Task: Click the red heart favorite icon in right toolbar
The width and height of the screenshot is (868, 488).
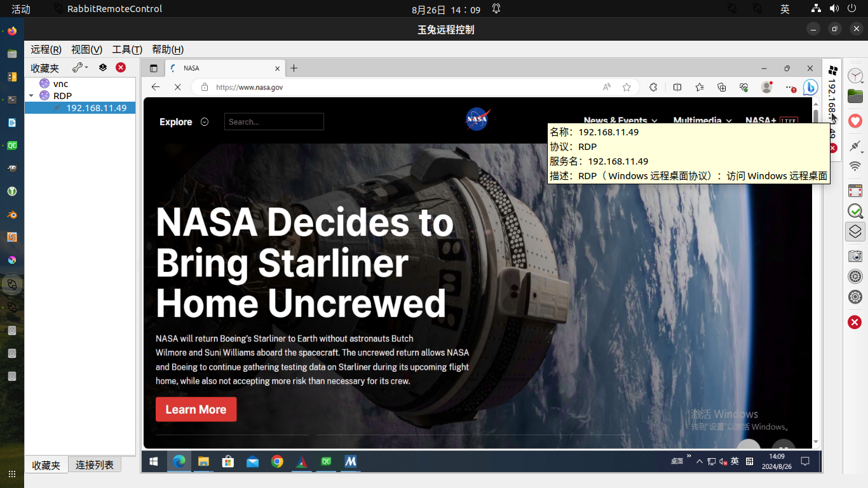Action: pyautogui.click(x=855, y=121)
